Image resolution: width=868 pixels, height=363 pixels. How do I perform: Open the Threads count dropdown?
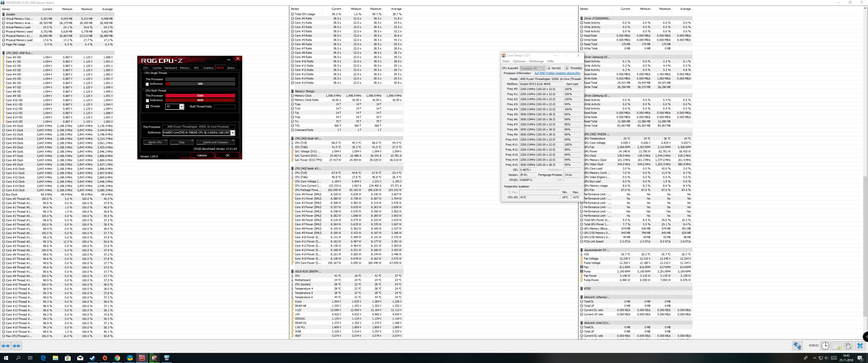pyautogui.click(x=181, y=106)
